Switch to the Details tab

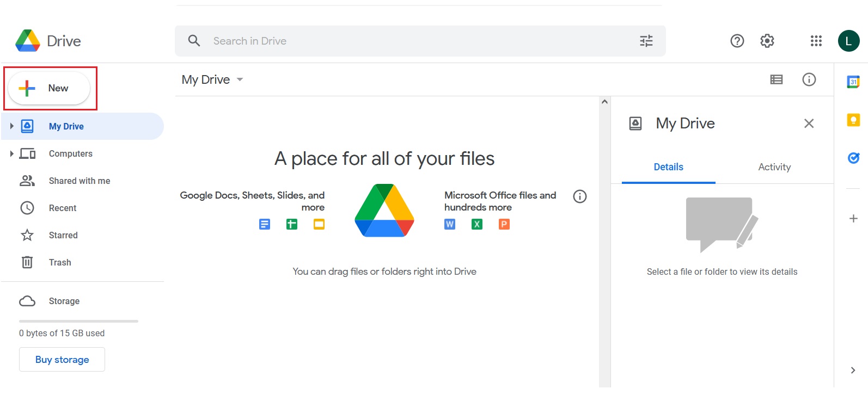coord(668,167)
